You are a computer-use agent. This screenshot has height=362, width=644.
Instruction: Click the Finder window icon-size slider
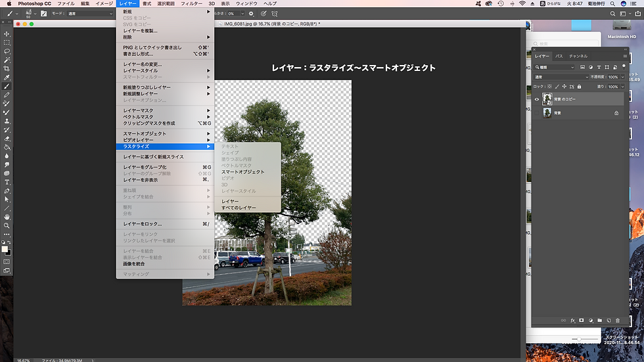(585, 339)
